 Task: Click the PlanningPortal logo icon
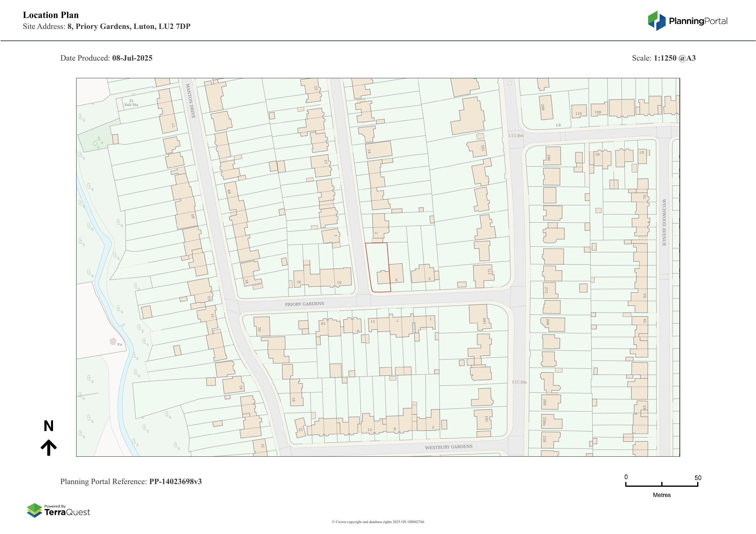pos(657,21)
